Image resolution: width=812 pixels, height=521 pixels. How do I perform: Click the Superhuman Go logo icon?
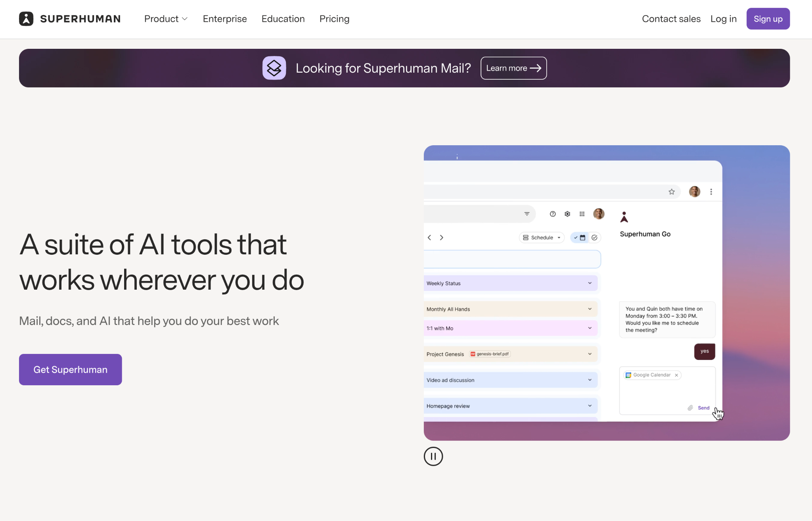[624, 217]
